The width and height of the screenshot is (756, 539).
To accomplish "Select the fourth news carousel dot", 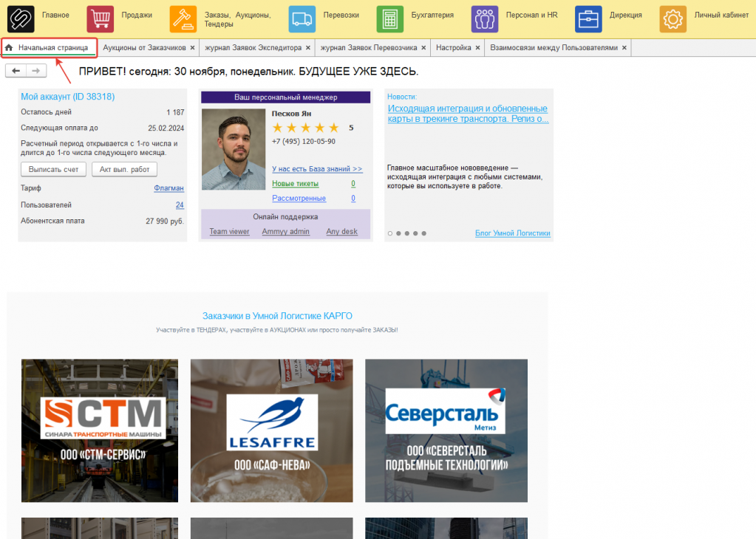I will tap(415, 233).
